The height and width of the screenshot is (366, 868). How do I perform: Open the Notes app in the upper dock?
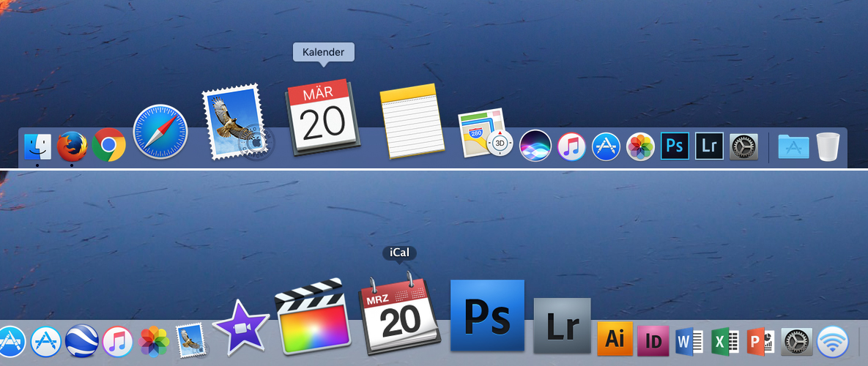[x=412, y=121]
